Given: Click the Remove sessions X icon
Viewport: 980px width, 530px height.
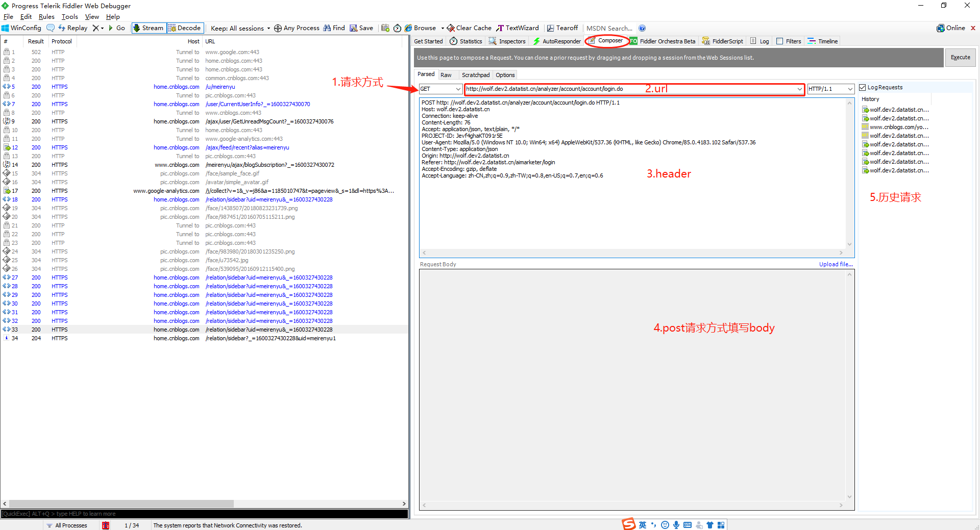Looking at the screenshot, I should pyautogui.click(x=95, y=28).
